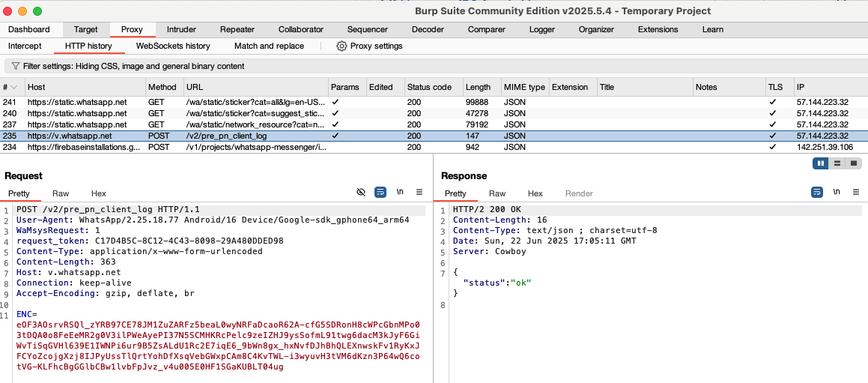Open the Repeater tab
The width and height of the screenshot is (868, 383).
point(237,29)
